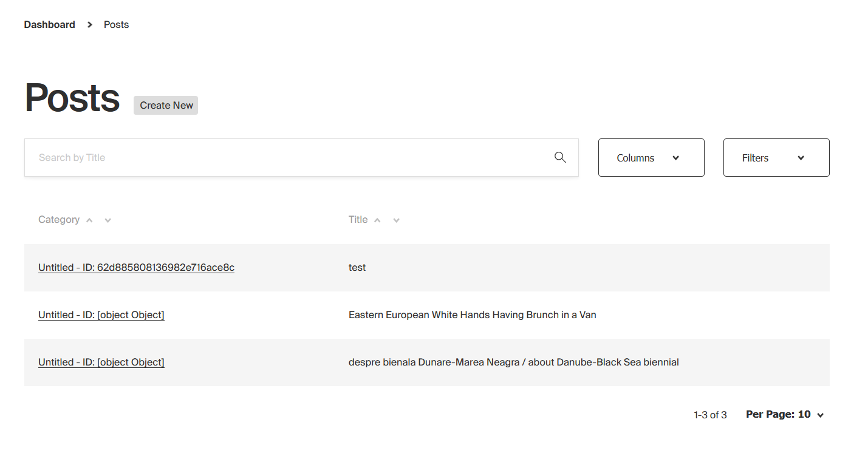The image size is (868, 459).
Task: Click the Title column header
Action: coord(358,220)
